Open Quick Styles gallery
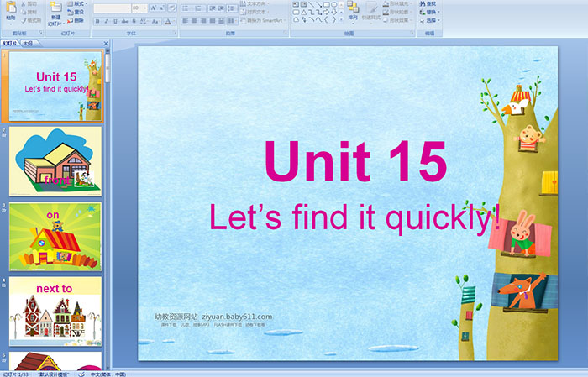 371,11
